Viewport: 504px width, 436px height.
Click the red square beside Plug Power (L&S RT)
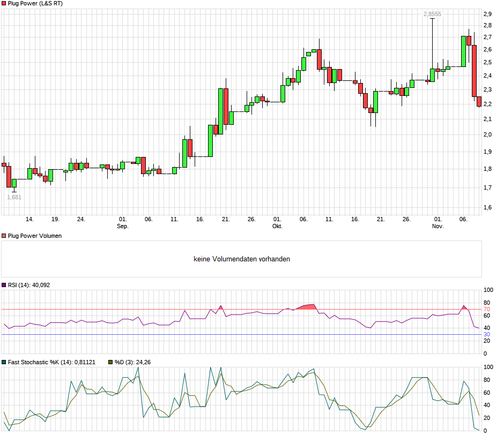click(4, 4)
